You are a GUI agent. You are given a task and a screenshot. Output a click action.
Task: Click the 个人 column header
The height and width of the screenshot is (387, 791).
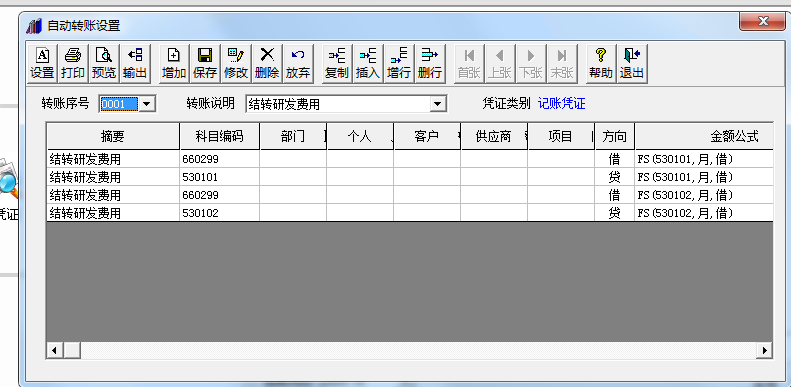360,136
